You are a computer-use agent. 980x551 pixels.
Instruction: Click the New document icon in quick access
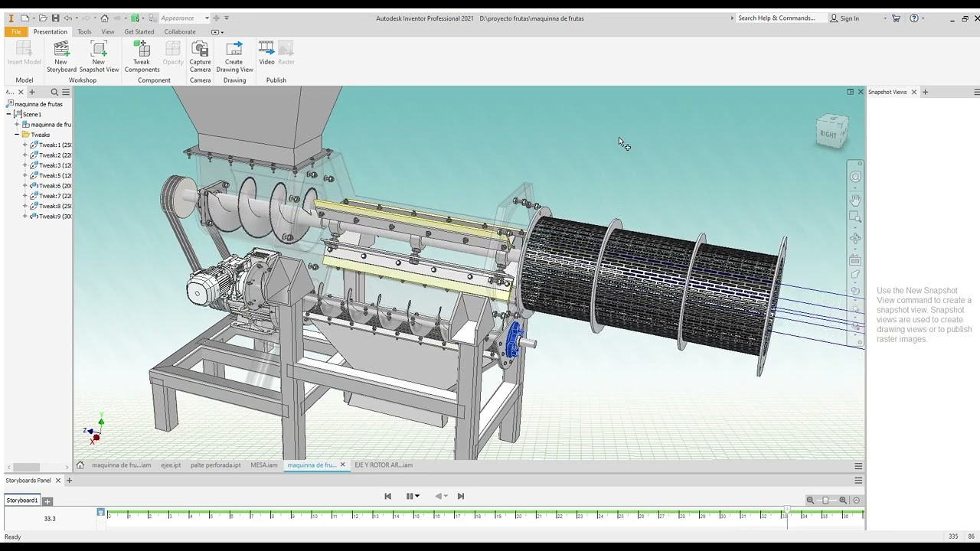pos(24,18)
